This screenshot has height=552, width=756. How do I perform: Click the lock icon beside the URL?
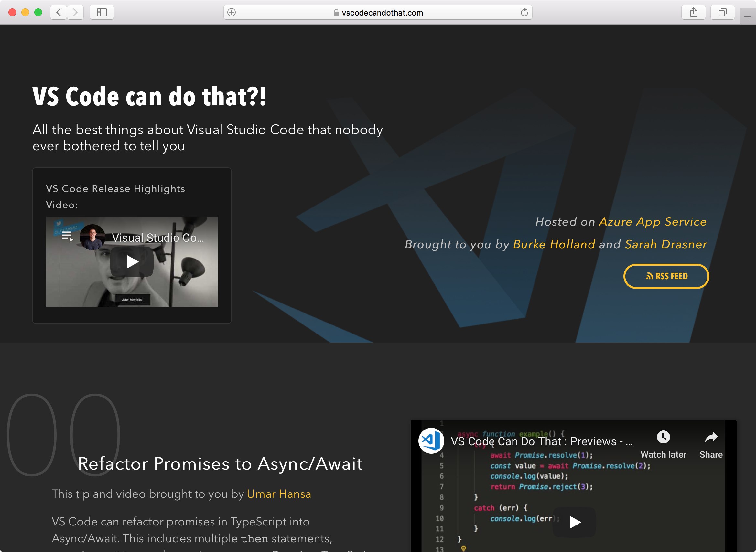tap(336, 12)
